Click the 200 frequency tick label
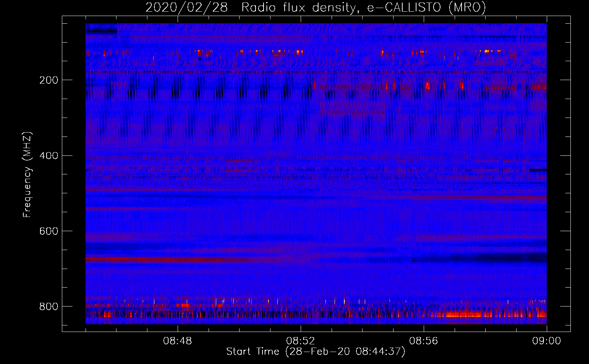 point(48,80)
